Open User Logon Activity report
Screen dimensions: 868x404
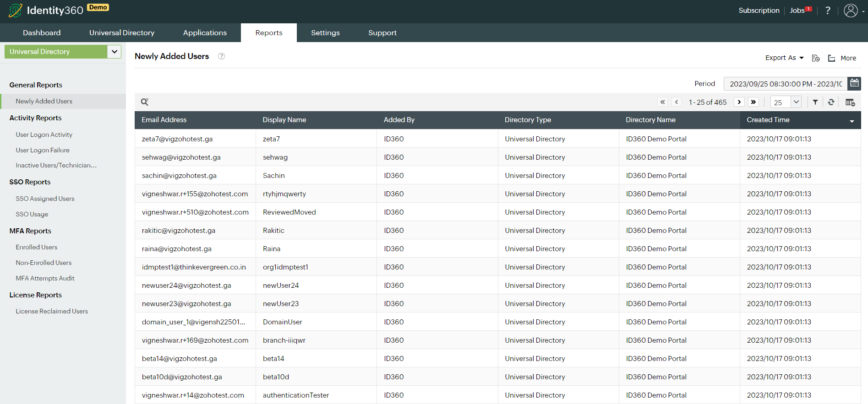[x=44, y=135]
